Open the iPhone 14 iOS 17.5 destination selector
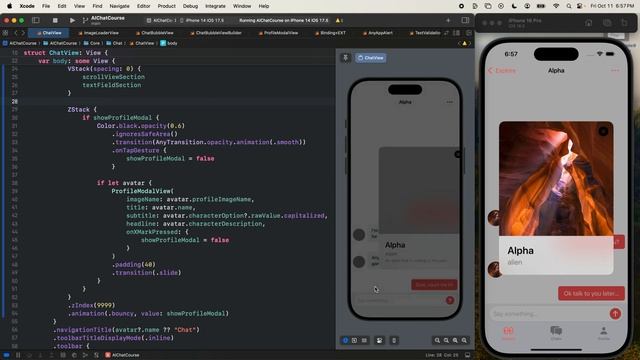Viewport: 640px width, 360px height. (x=202, y=20)
